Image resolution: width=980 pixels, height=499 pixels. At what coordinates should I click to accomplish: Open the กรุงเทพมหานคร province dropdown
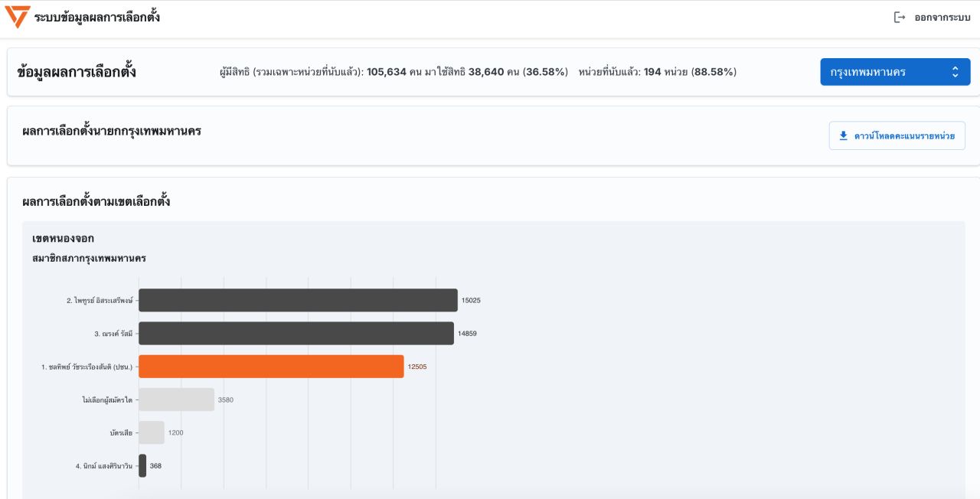pyautogui.click(x=894, y=72)
